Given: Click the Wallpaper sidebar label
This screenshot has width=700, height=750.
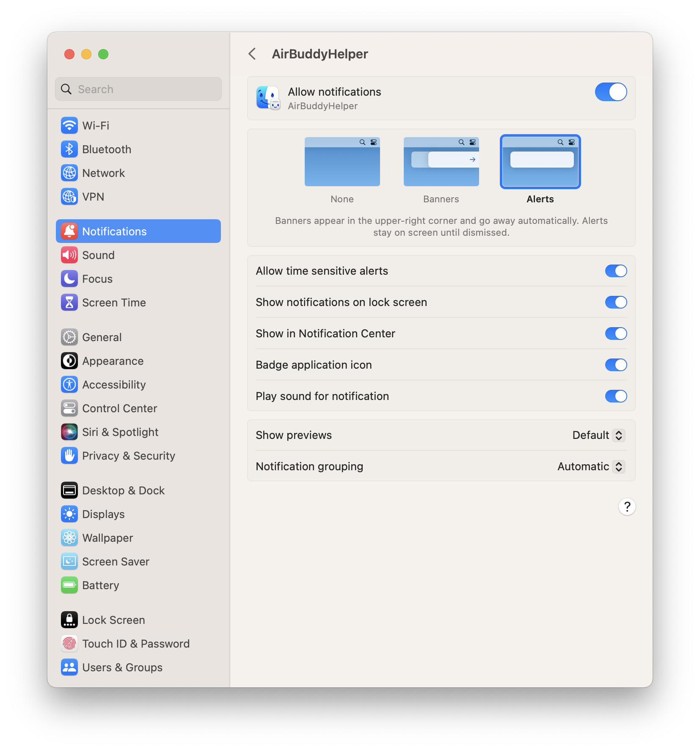Looking at the screenshot, I should tap(107, 538).
